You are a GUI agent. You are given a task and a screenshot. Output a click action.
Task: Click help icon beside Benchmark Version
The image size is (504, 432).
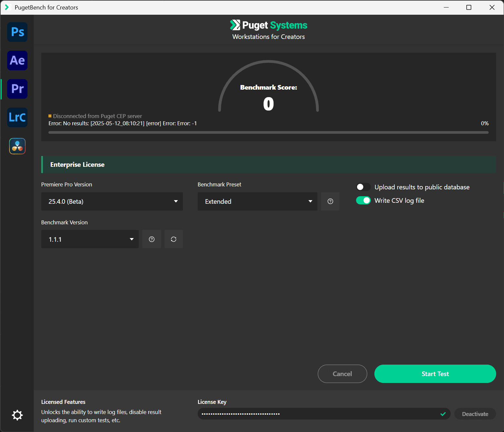[x=152, y=239]
